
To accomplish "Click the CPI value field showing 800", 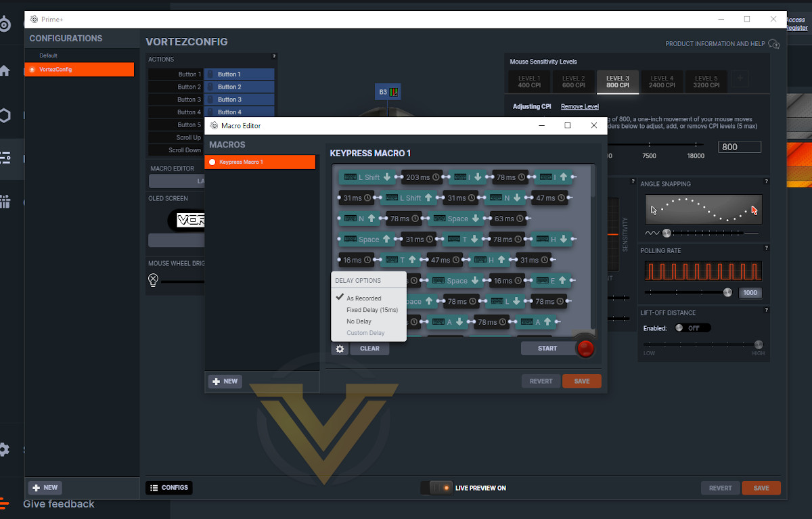I will pyautogui.click(x=740, y=147).
